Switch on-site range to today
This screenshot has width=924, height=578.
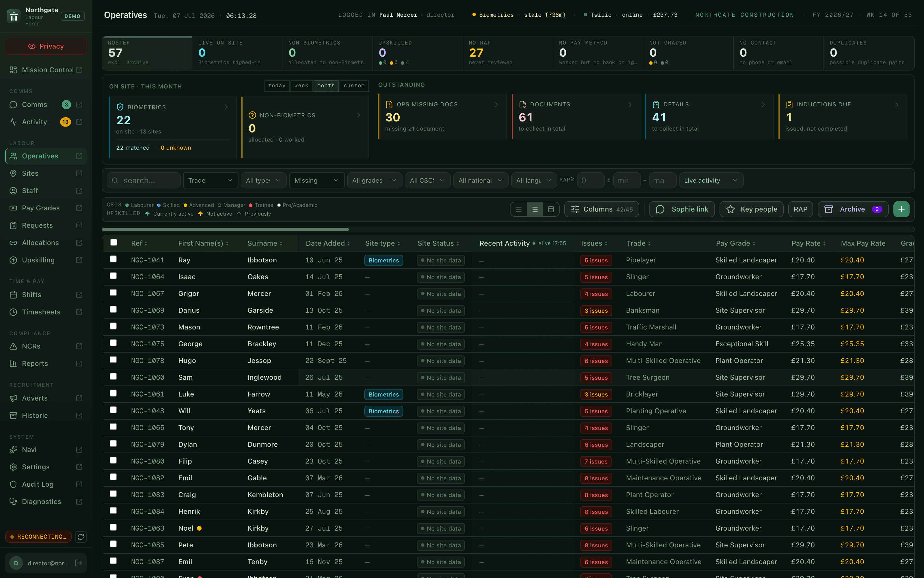click(277, 86)
